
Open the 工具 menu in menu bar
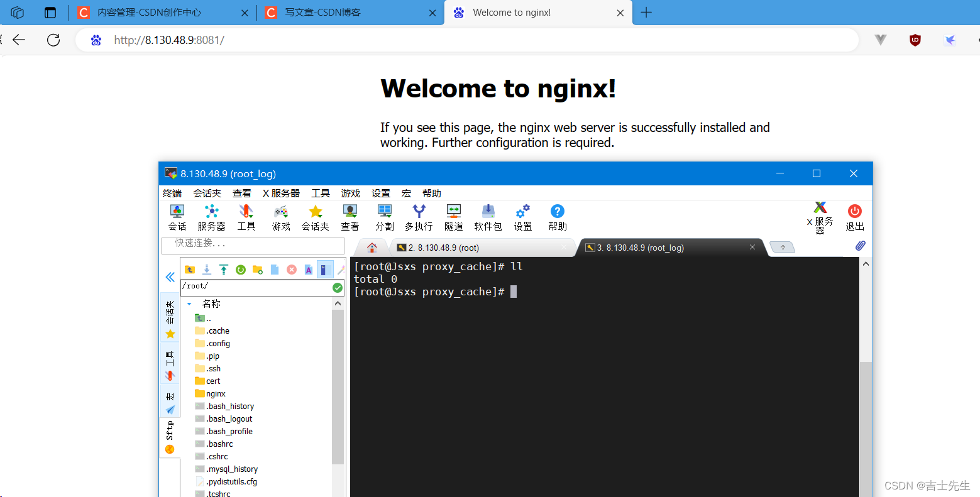(321, 193)
